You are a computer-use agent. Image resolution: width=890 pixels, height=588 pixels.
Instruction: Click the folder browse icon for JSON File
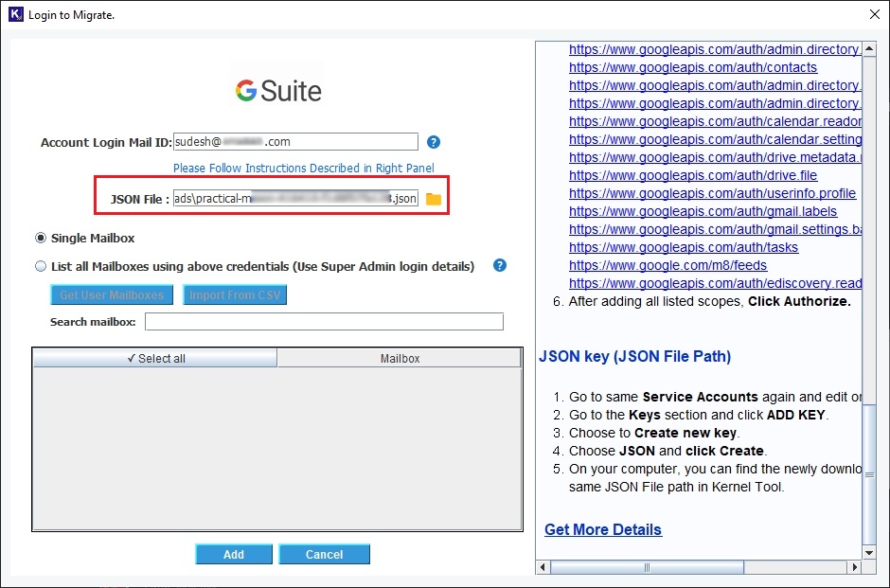[x=433, y=199]
